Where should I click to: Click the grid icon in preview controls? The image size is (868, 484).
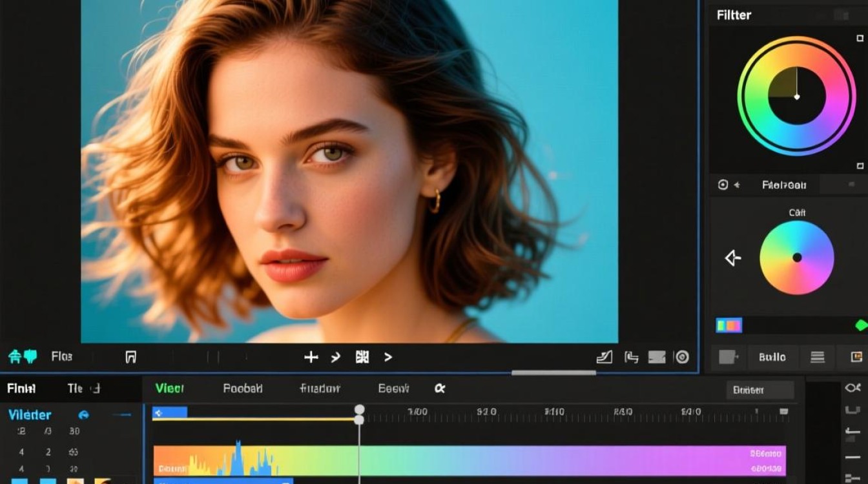point(362,357)
